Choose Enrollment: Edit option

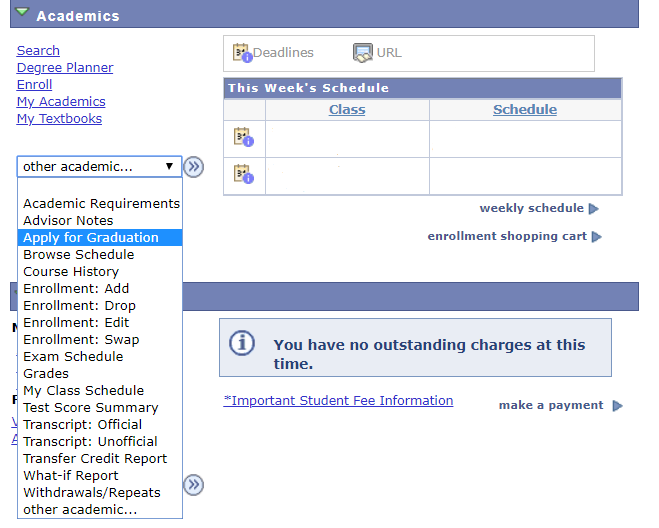(100, 322)
